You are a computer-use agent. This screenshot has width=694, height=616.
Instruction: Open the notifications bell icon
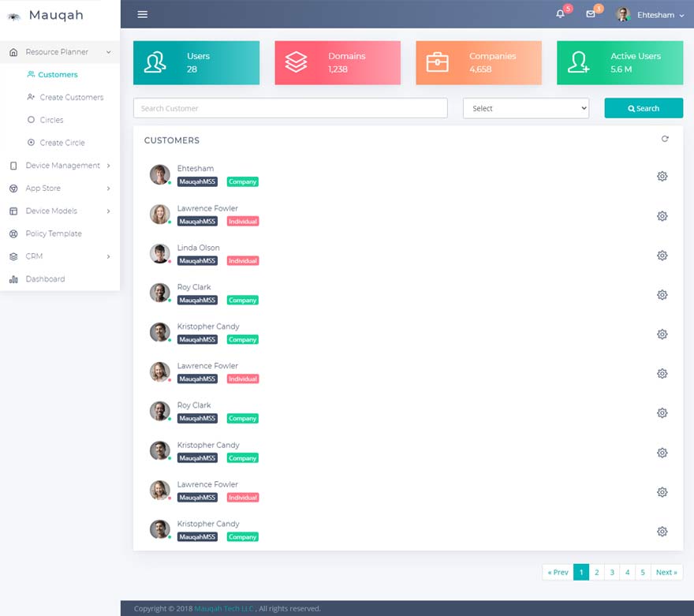(x=561, y=14)
